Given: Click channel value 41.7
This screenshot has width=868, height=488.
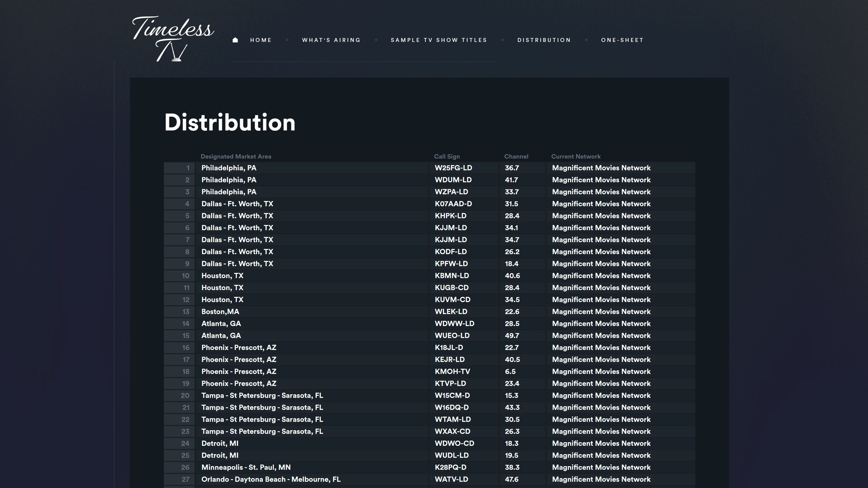Looking at the screenshot, I should point(512,180).
